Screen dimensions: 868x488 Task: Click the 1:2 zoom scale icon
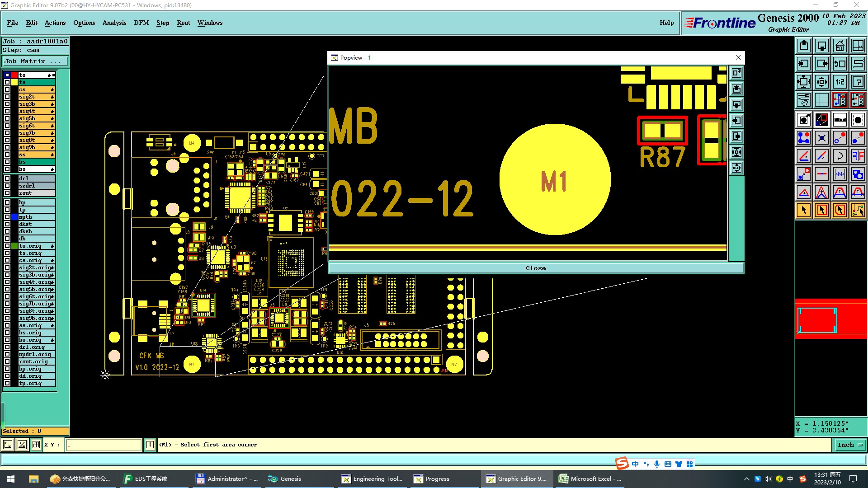point(840,82)
